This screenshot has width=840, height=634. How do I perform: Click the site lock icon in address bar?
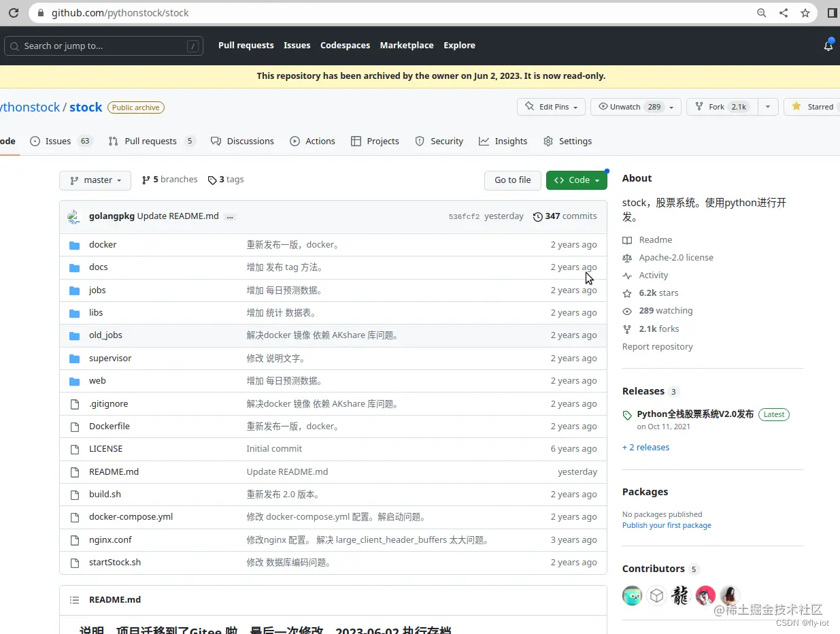(40, 13)
